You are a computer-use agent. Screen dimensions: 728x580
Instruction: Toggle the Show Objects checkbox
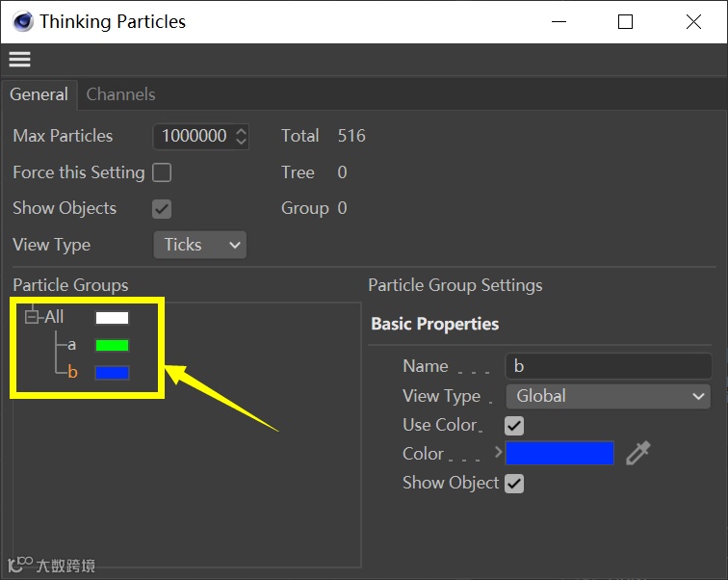162,208
